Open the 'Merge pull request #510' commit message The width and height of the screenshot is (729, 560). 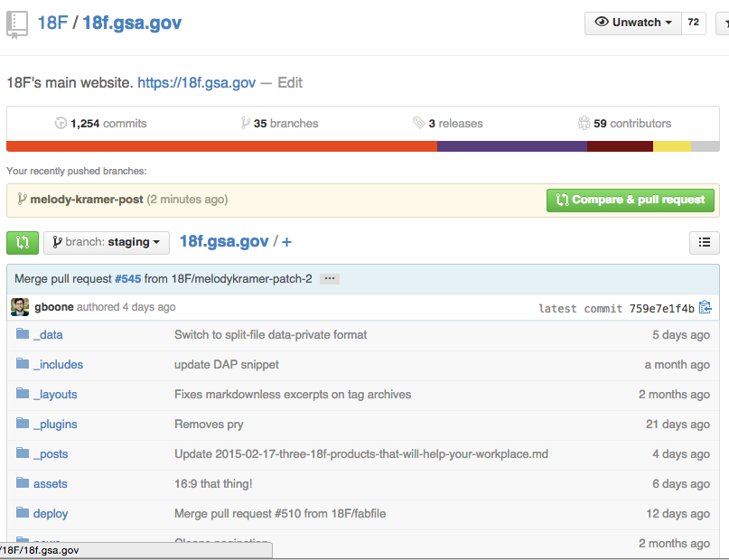click(280, 514)
